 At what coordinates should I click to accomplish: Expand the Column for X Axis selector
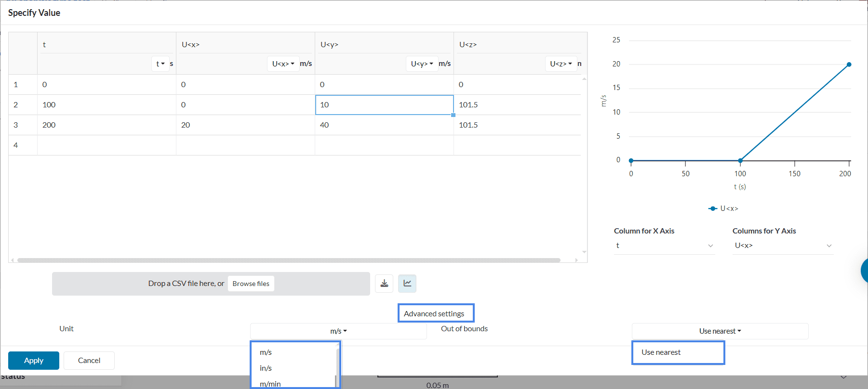tap(664, 246)
